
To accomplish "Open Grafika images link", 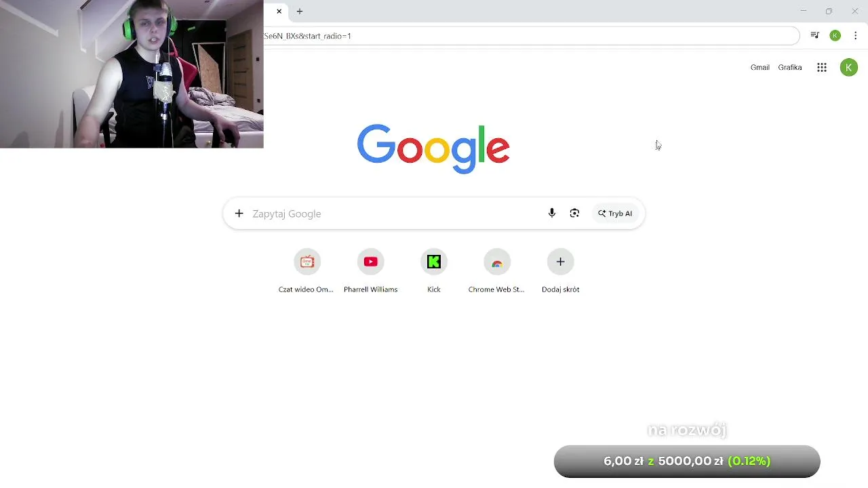I will [790, 67].
